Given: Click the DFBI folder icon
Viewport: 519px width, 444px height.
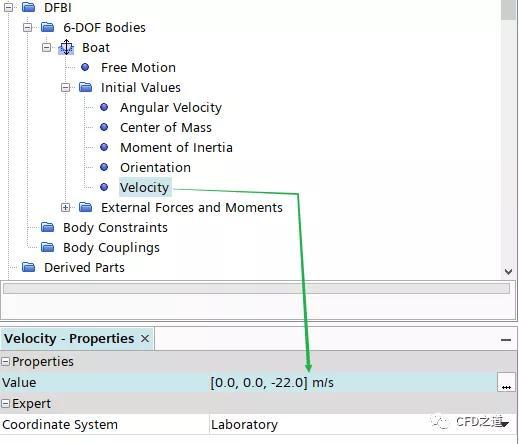Looking at the screenshot, I should [28, 7].
